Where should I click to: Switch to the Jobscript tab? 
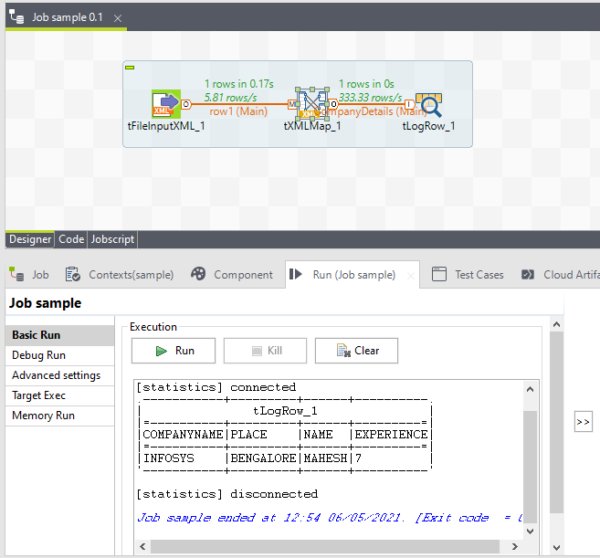112,239
